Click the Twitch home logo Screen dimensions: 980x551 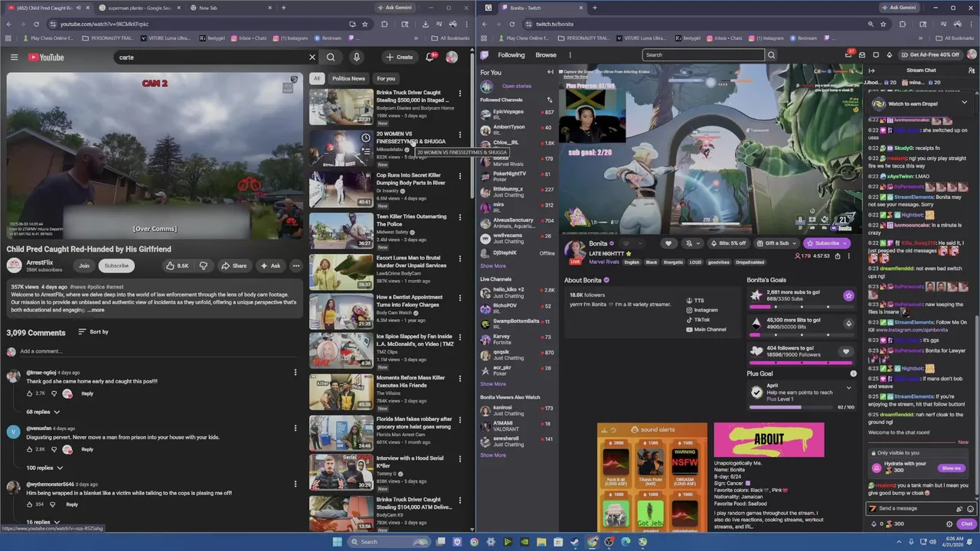[485, 55]
